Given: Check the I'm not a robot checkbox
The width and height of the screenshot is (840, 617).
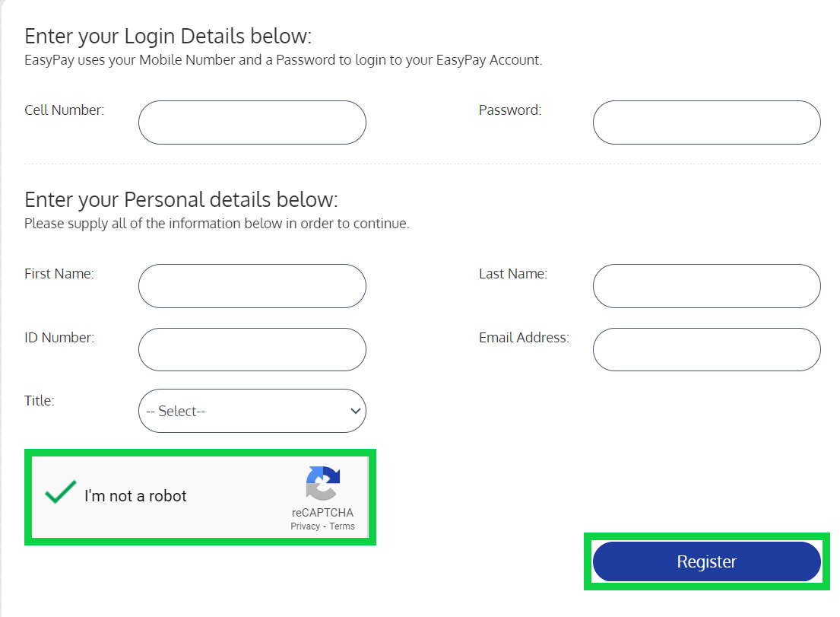Looking at the screenshot, I should [x=61, y=493].
